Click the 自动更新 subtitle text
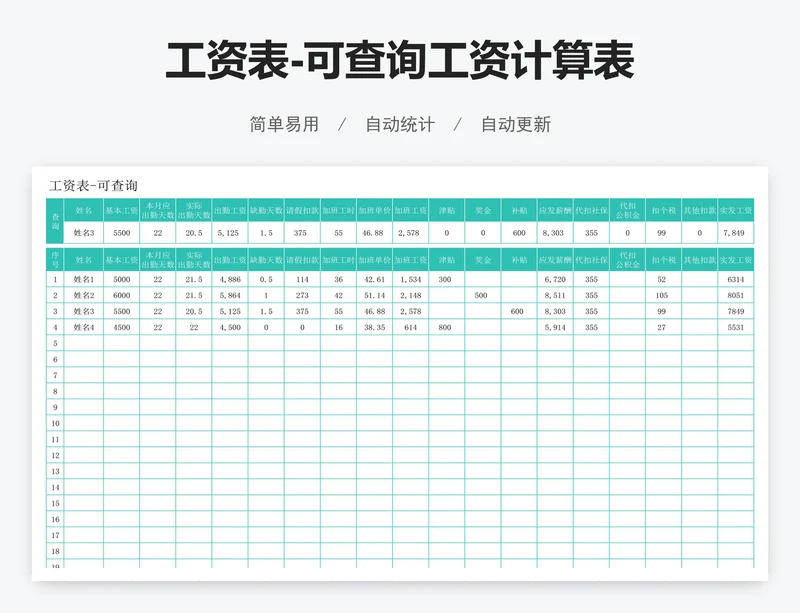The height and width of the screenshot is (613, 800). pyautogui.click(x=516, y=124)
